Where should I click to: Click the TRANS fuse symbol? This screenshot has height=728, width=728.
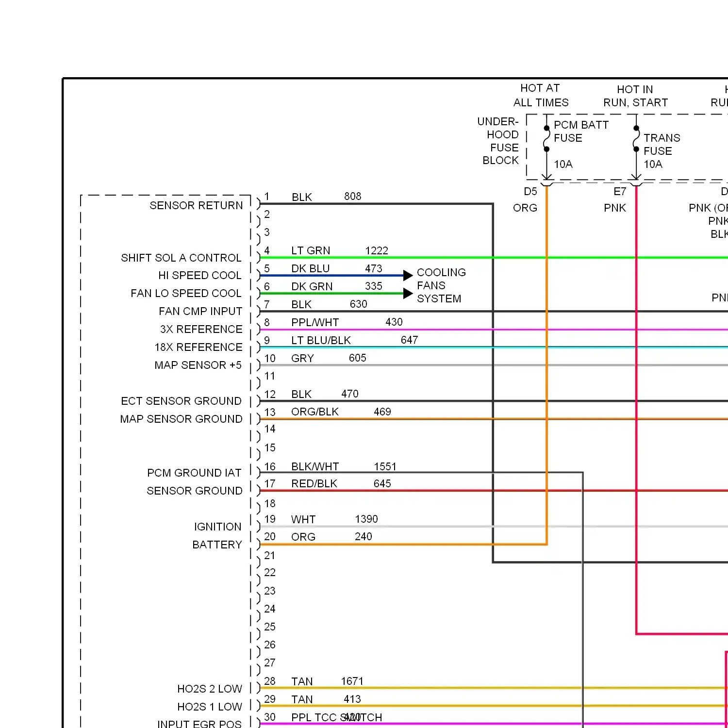636,138
